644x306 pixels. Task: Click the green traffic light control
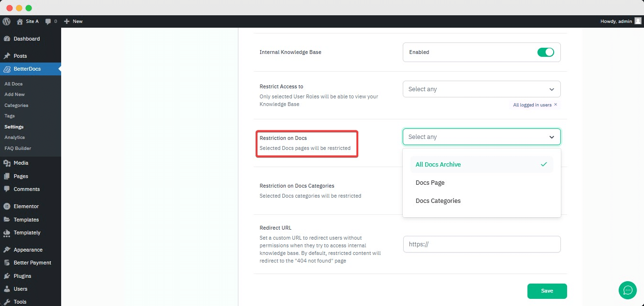(x=28, y=8)
